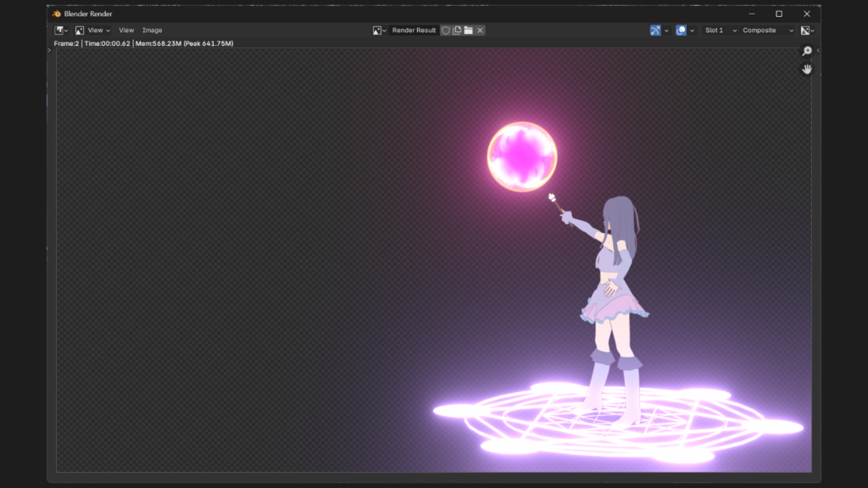The height and width of the screenshot is (488, 868).
Task: Open the Image menu
Action: (153, 30)
